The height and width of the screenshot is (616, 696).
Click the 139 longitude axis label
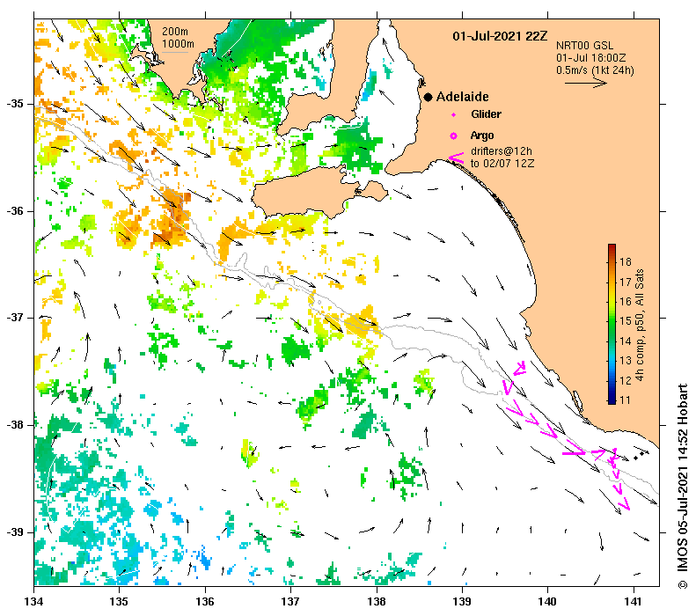(x=462, y=601)
